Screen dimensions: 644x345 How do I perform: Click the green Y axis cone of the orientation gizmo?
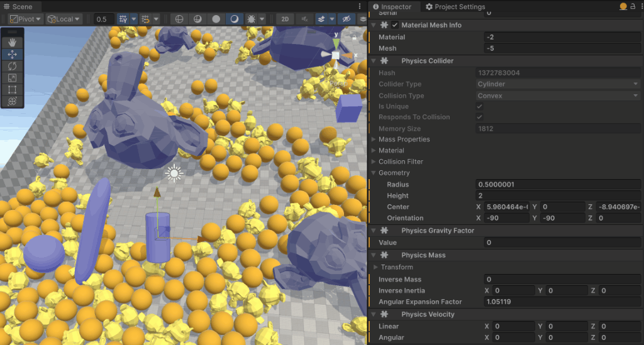pyautogui.click(x=336, y=43)
